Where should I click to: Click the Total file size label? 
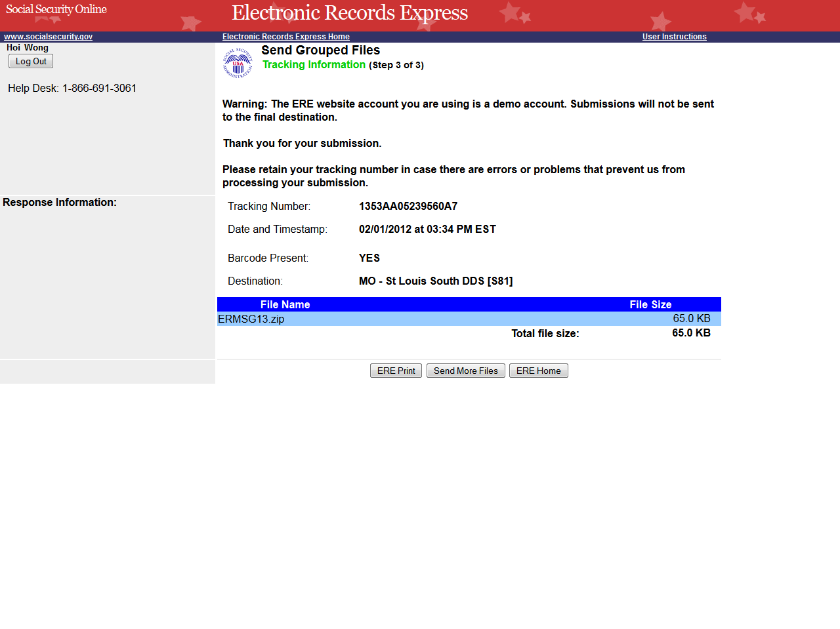coord(545,333)
